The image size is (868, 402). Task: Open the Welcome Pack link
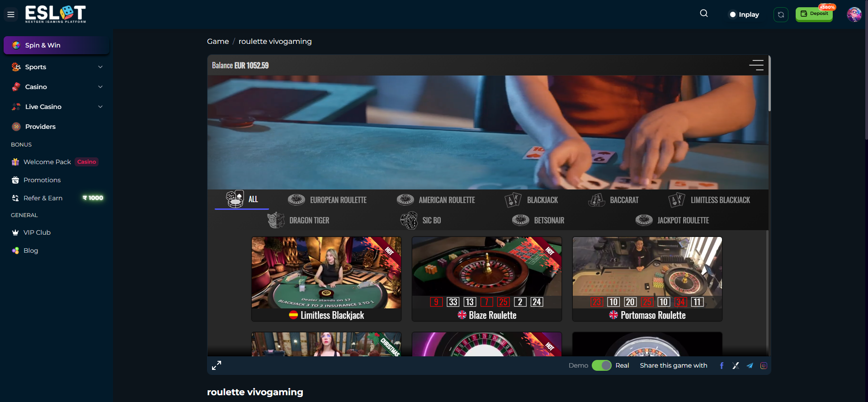[x=47, y=162]
